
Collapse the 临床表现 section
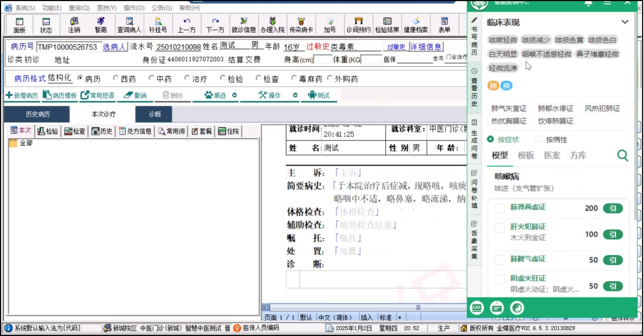click(x=625, y=22)
